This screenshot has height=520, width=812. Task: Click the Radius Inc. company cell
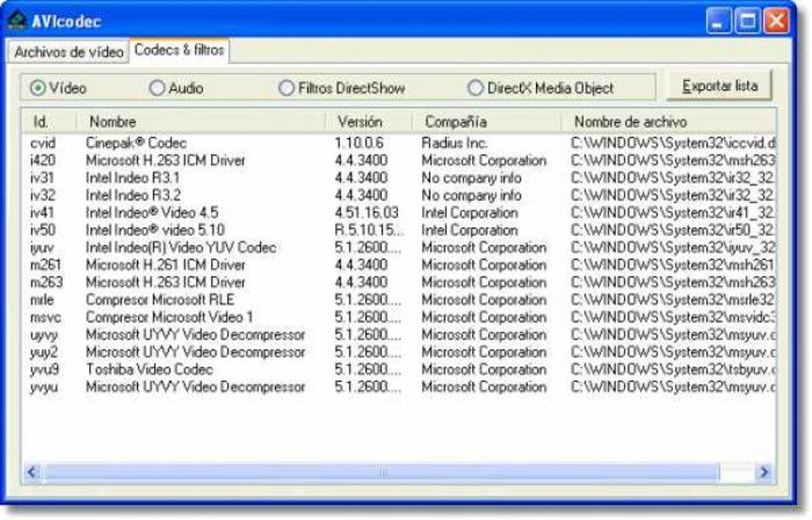454,143
